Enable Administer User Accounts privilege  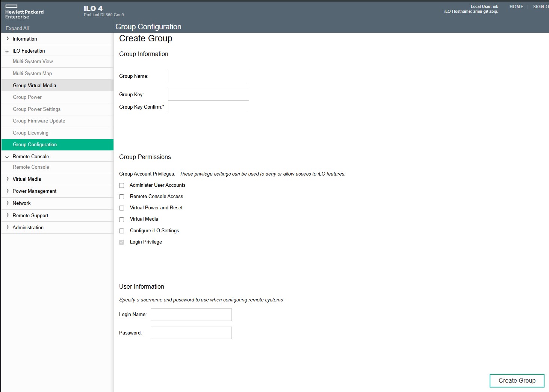[x=122, y=185]
